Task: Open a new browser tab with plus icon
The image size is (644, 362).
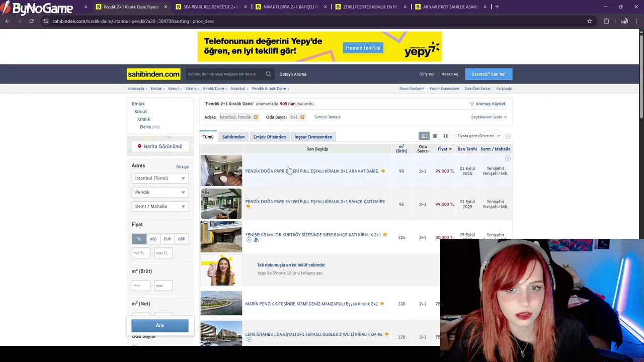Action: click(x=497, y=7)
